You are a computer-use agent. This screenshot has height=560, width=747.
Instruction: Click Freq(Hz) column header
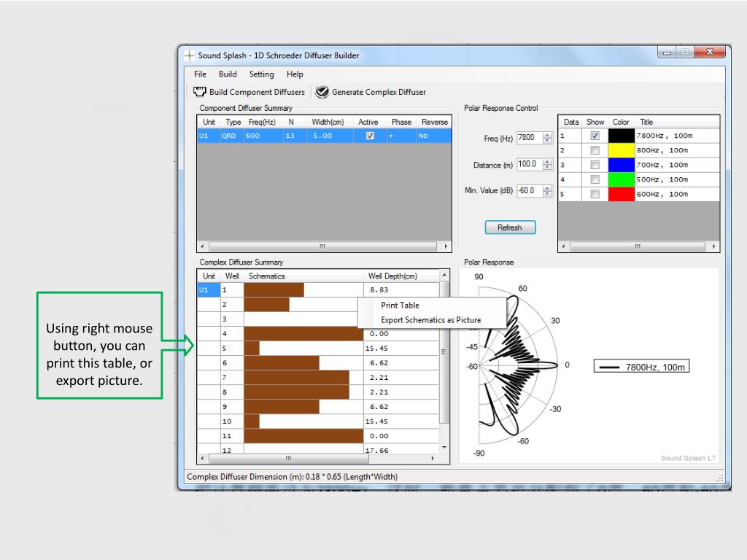(262, 122)
